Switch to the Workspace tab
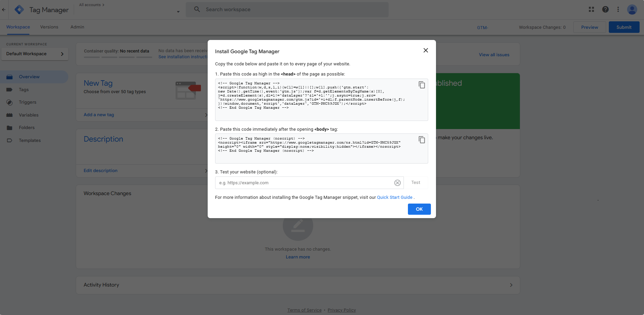The height and width of the screenshot is (315, 644). pyautogui.click(x=18, y=27)
